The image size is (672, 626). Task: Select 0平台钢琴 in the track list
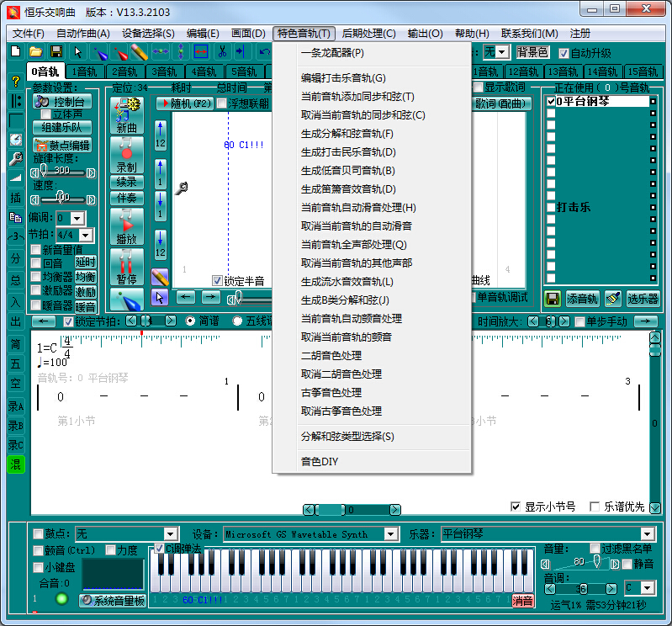pyautogui.click(x=602, y=102)
